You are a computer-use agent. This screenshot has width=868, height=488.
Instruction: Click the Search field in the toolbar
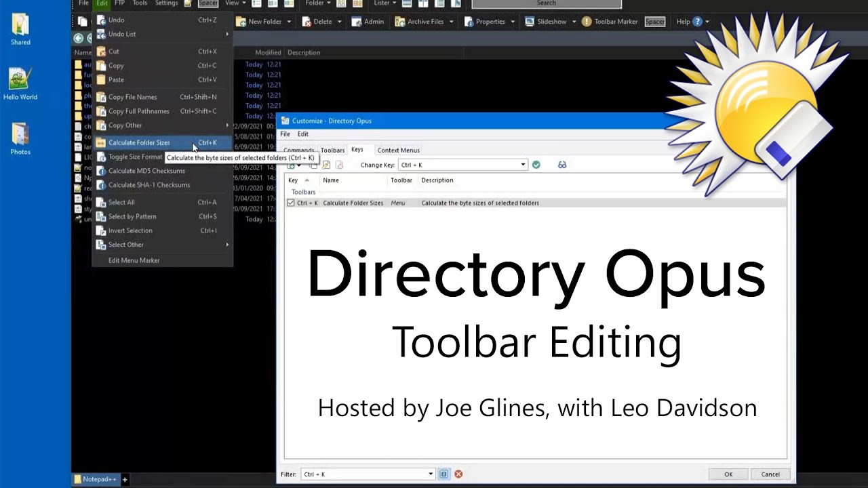(x=546, y=3)
